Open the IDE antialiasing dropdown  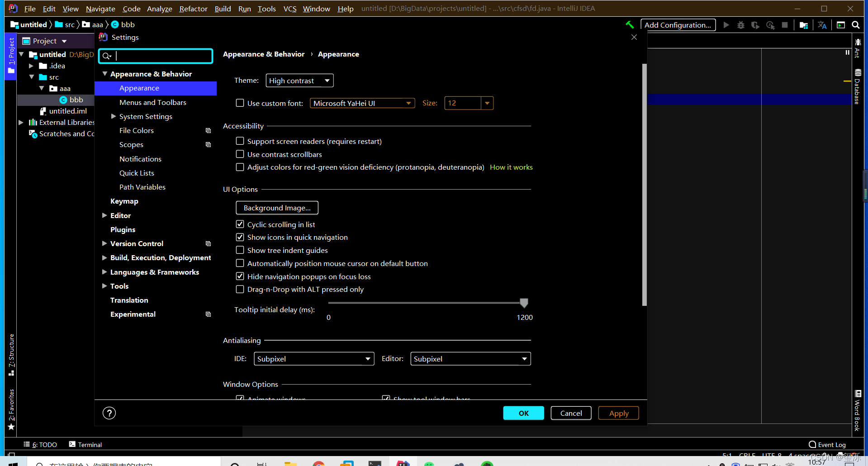point(314,359)
